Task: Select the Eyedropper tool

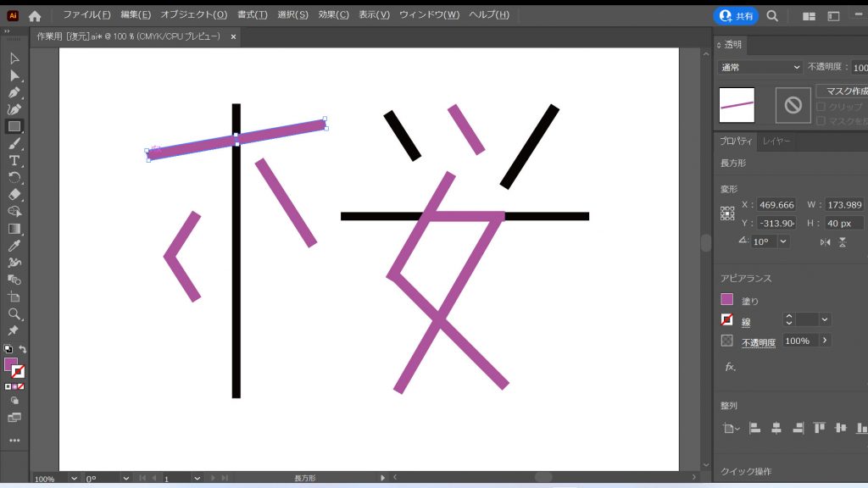Action: pyautogui.click(x=14, y=246)
